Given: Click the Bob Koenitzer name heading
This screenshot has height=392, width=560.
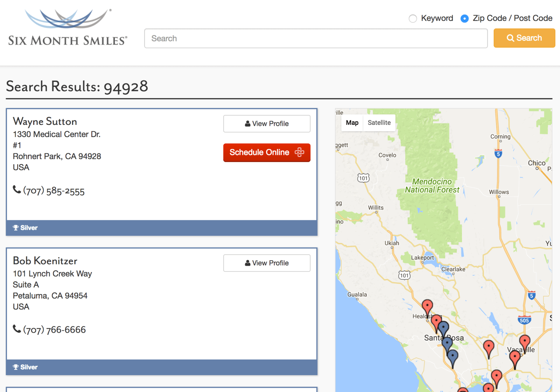Looking at the screenshot, I should coord(45,261).
